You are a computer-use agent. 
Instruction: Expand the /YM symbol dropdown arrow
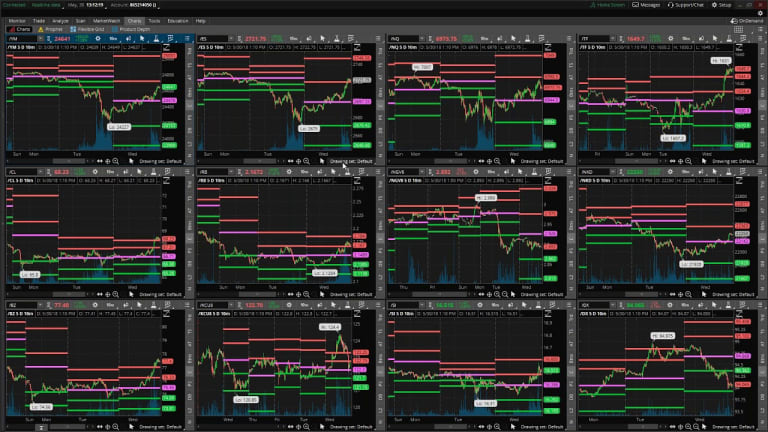(x=40, y=38)
